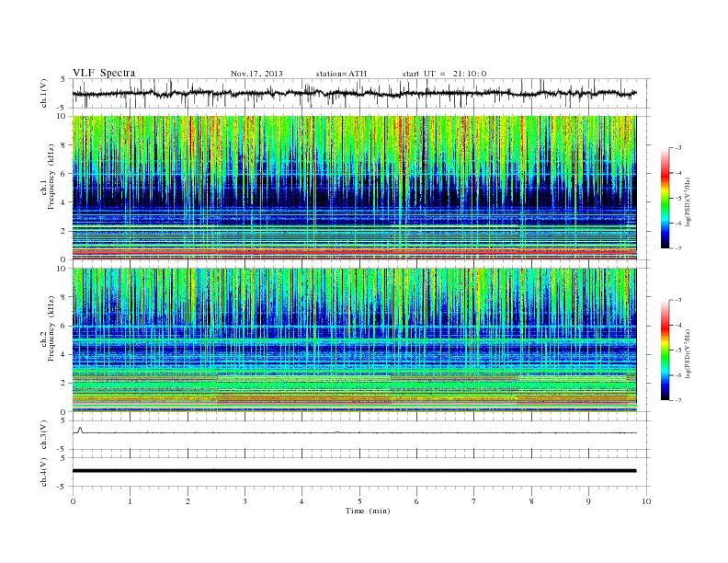The width and height of the screenshot is (728, 563).
Task: Click the "9" tick on the time axis
Action: tap(588, 501)
